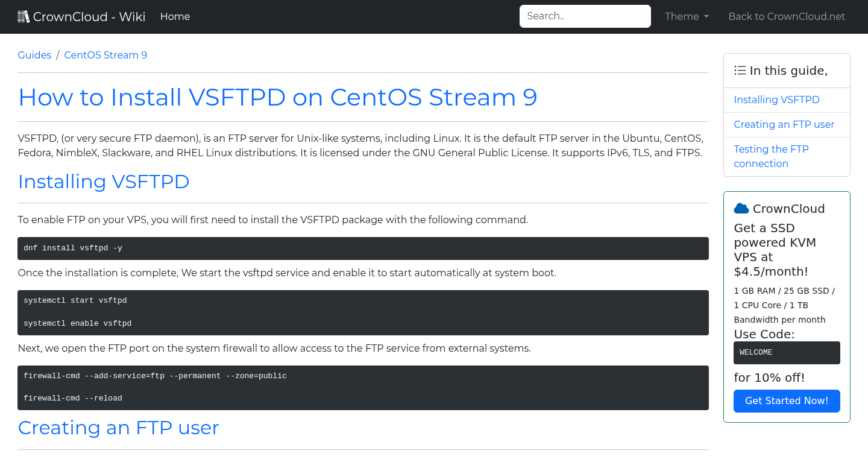Open 'Testing the FTP connection' link

(771, 156)
